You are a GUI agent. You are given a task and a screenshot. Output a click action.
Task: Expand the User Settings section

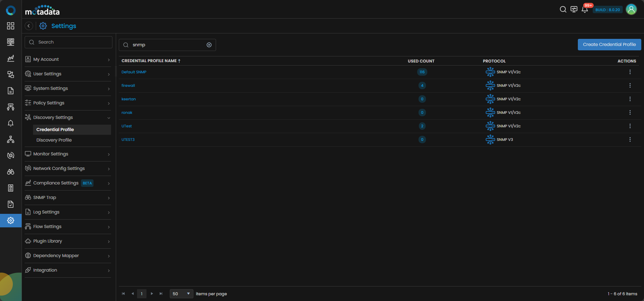(x=68, y=74)
